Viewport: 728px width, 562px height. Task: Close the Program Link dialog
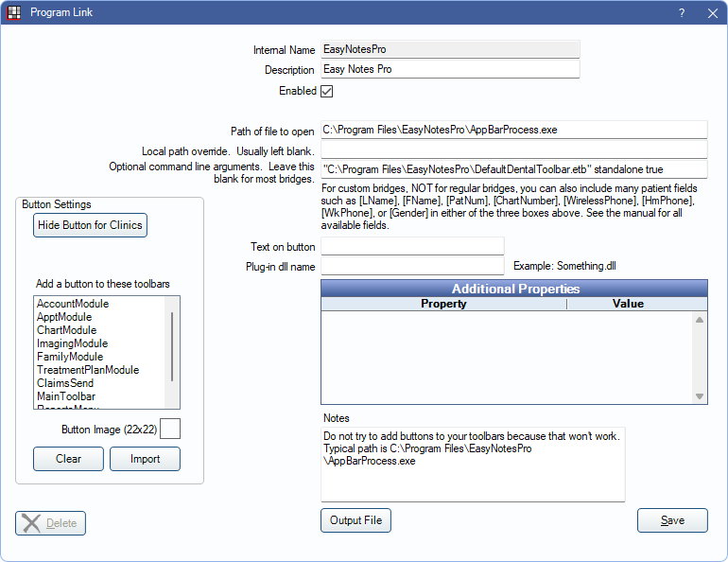[x=713, y=13]
